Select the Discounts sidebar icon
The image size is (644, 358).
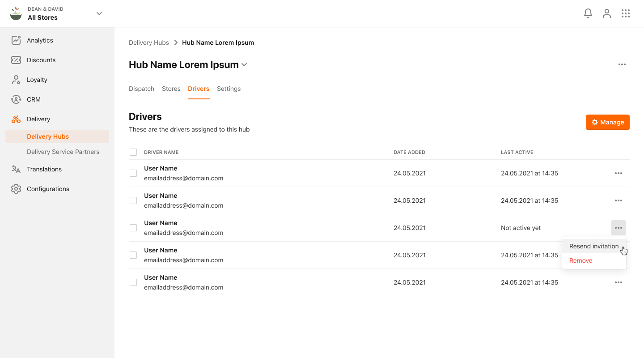pyautogui.click(x=16, y=60)
